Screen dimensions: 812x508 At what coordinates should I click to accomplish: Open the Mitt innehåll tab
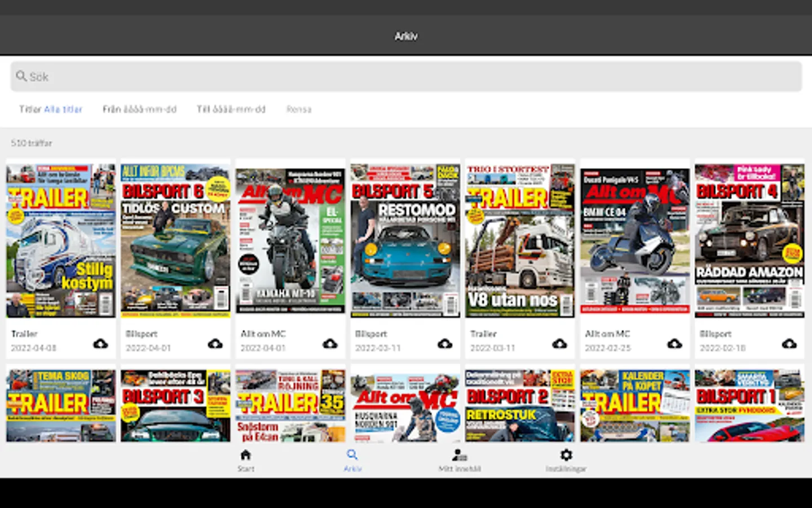pos(460,460)
